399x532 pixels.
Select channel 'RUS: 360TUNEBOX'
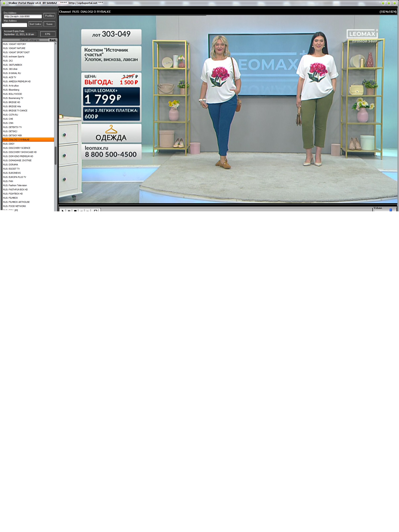(28, 65)
